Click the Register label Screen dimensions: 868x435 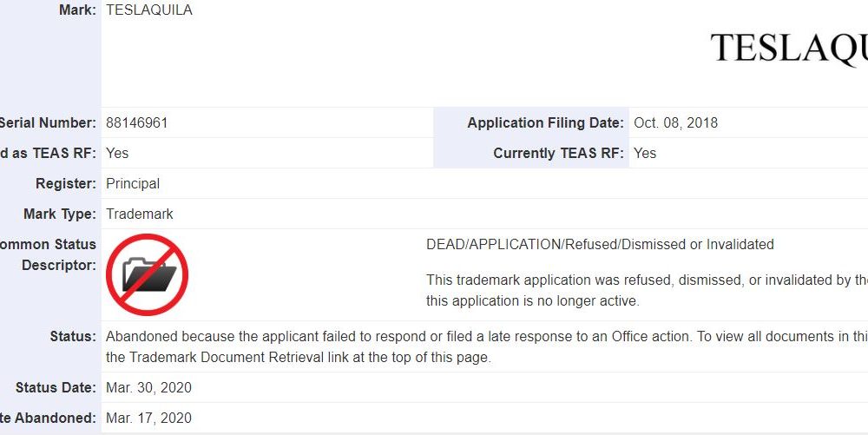[x=66, y=184]
